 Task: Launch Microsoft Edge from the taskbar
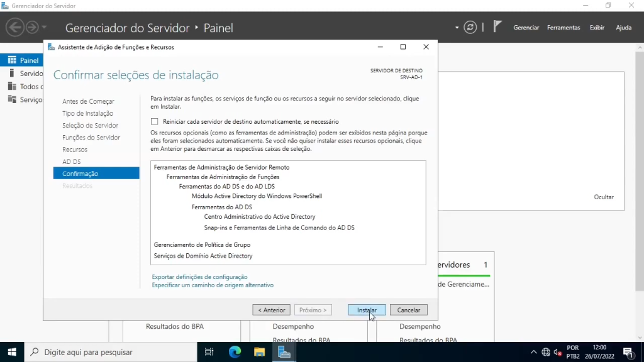click(235, 352)
